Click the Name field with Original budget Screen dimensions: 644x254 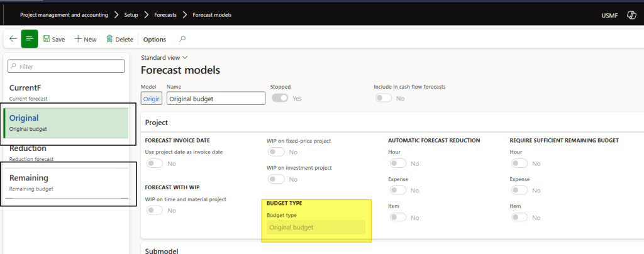tap(215, 99)
